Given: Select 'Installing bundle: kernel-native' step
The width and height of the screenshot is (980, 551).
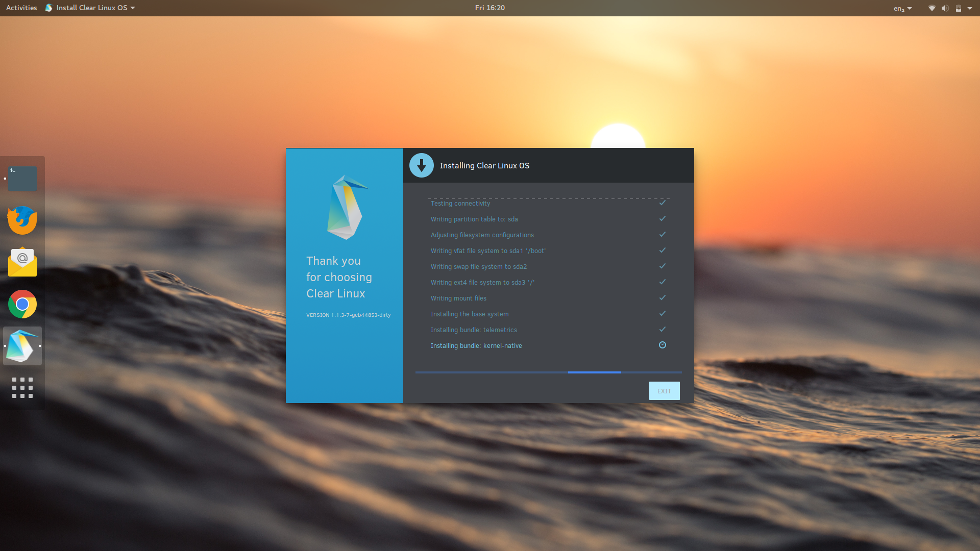Looking at the screenshot, I should 476,345.
